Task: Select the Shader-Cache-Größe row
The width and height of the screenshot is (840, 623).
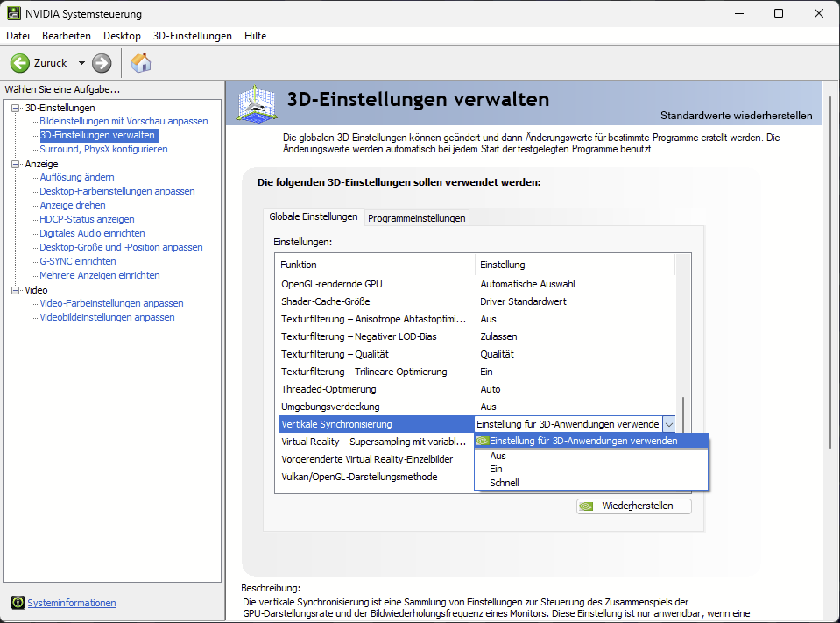Action: [476, 301]
